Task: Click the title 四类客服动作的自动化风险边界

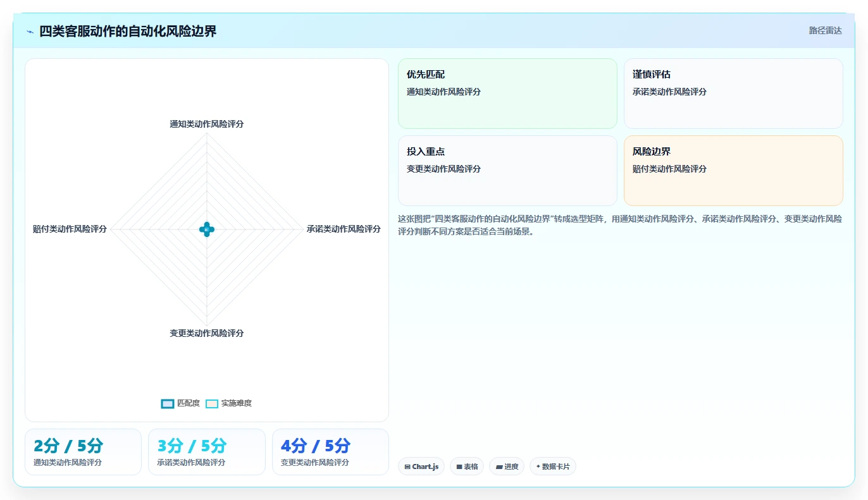Action: click(128, 31)
